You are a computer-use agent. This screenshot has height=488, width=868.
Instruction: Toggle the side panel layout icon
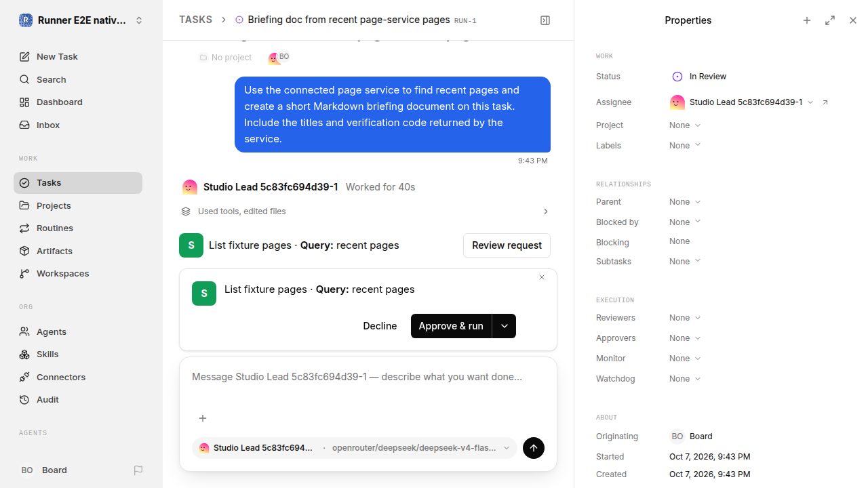pos(545,20)
